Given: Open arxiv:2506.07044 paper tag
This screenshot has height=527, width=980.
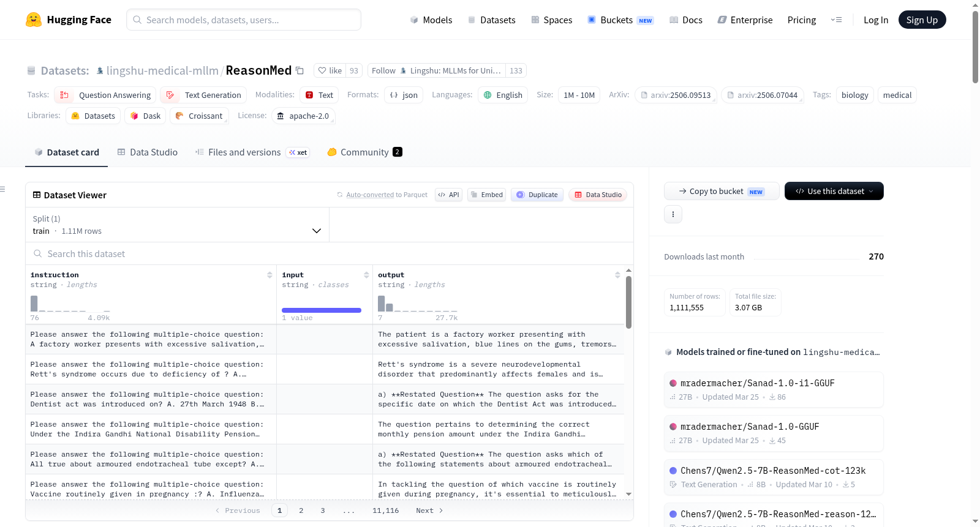Looking at the screenshot, I should [x=763, y=95].
